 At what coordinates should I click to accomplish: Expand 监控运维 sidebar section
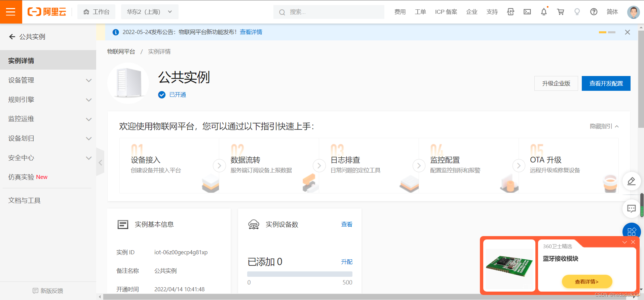48,119
